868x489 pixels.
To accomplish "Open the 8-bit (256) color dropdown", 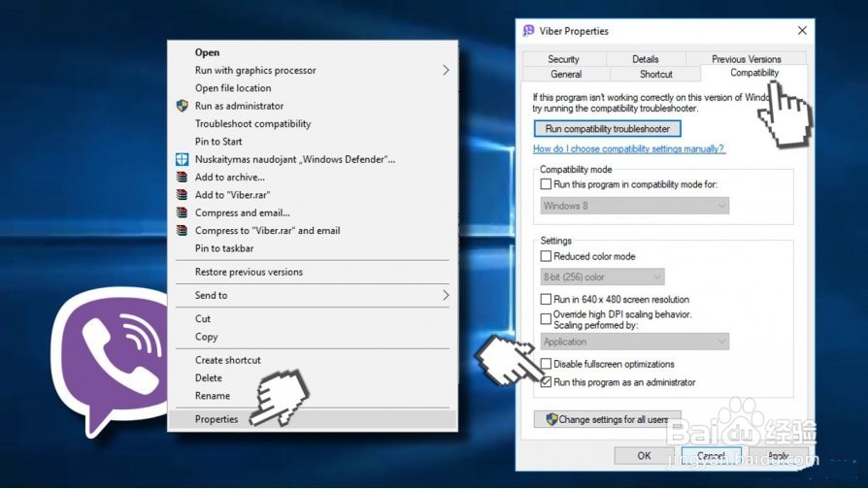I will tap(602, 277).
